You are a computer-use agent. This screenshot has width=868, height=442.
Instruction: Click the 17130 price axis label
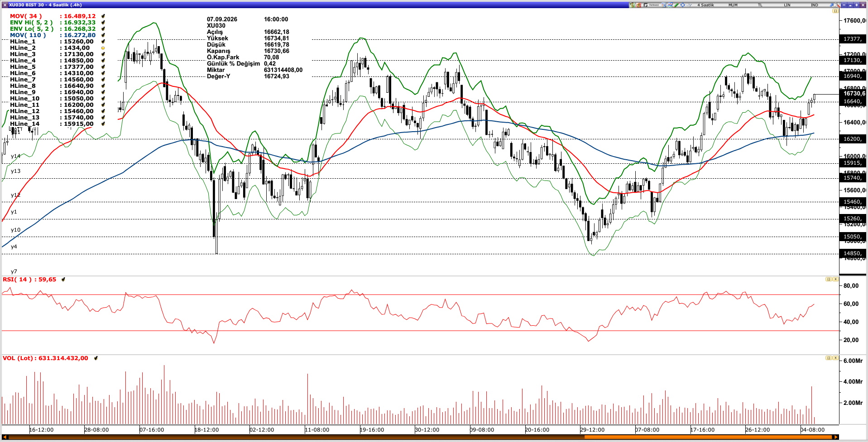(852, 60)
